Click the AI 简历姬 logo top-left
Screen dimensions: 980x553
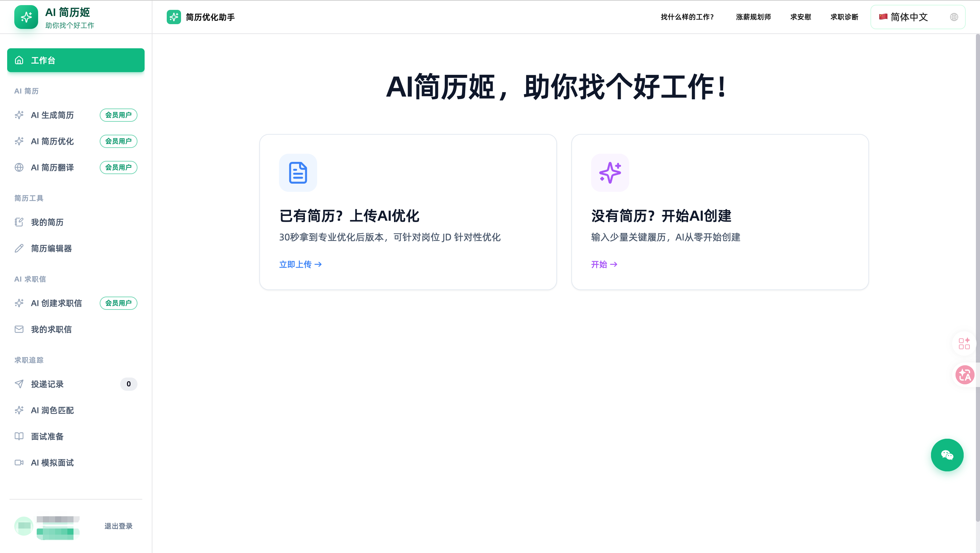click(x=26, y=17)
